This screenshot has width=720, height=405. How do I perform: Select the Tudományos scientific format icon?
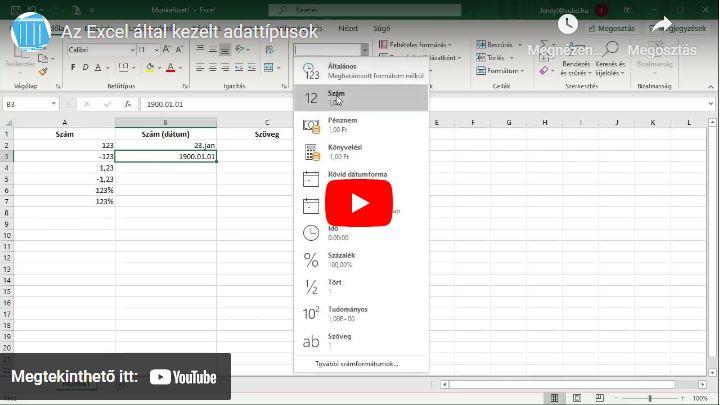coord(311,314)
